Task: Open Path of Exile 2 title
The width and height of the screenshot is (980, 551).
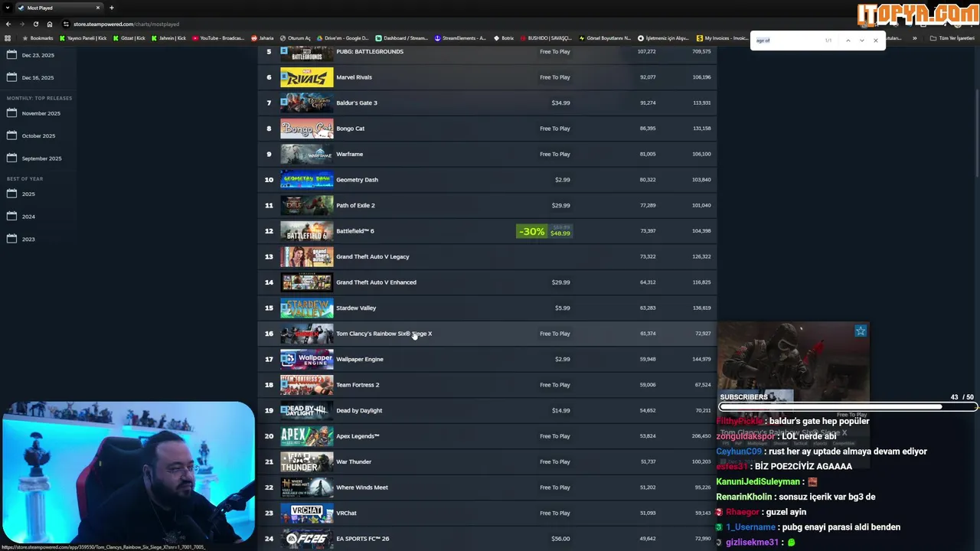Action: (355, 205)
